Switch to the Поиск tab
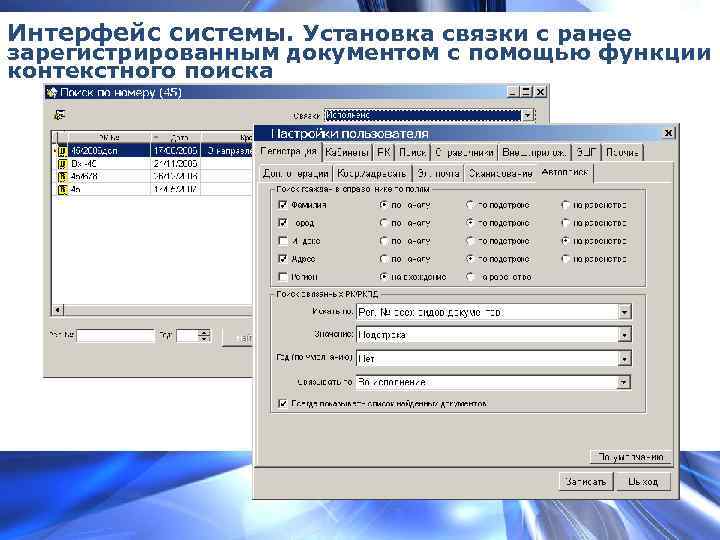 [x=412, y=152]
